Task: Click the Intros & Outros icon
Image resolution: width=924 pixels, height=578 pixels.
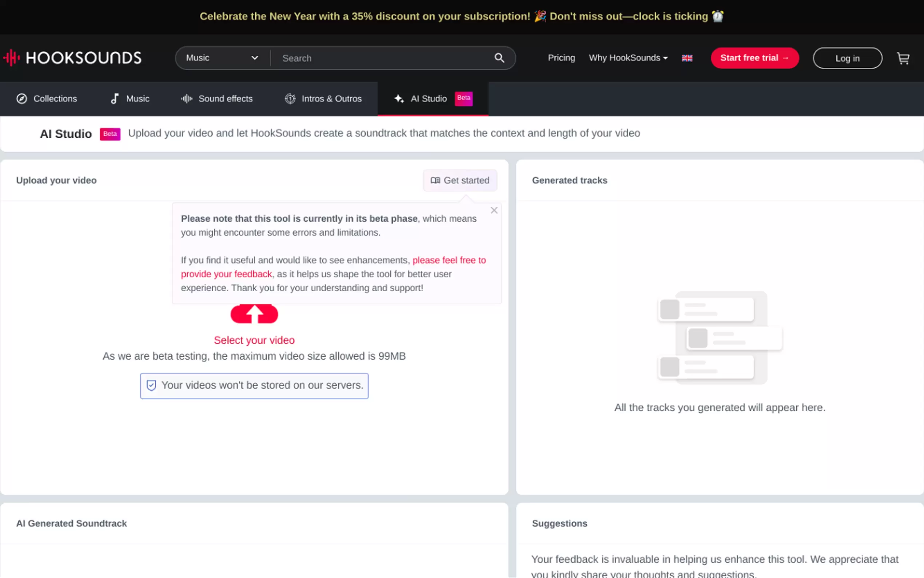Action: click(x=290, y=99)
